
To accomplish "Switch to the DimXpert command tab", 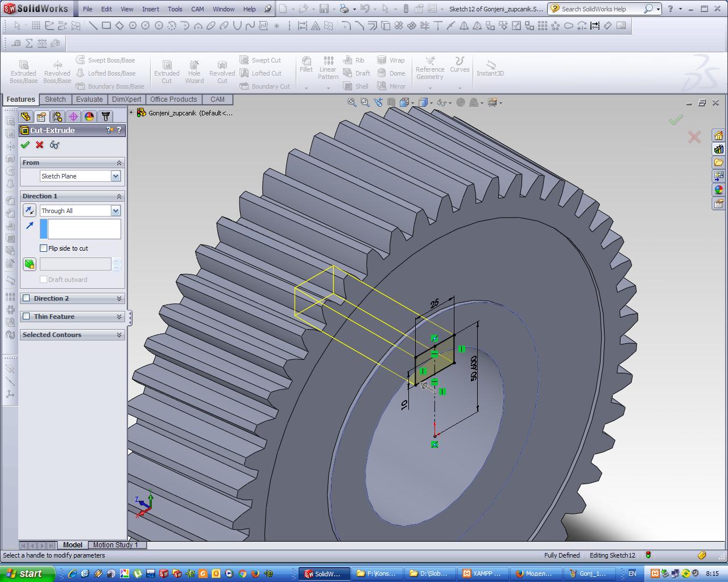I will pyautogui.click(x=126, y=99).
